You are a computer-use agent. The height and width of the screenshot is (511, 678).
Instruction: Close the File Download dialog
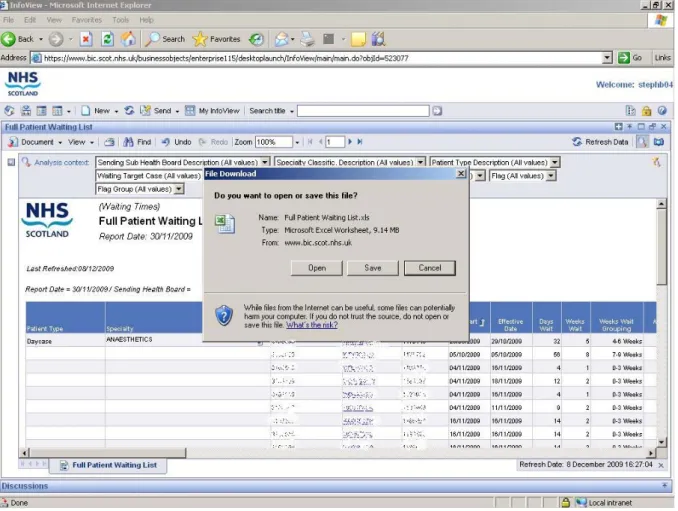pos(461,174)
